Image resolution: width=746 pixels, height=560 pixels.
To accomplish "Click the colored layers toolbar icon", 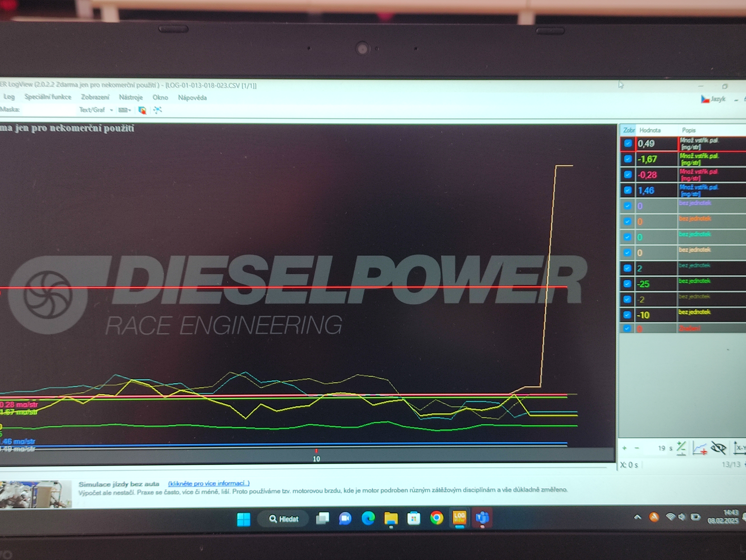I will 142,110.
